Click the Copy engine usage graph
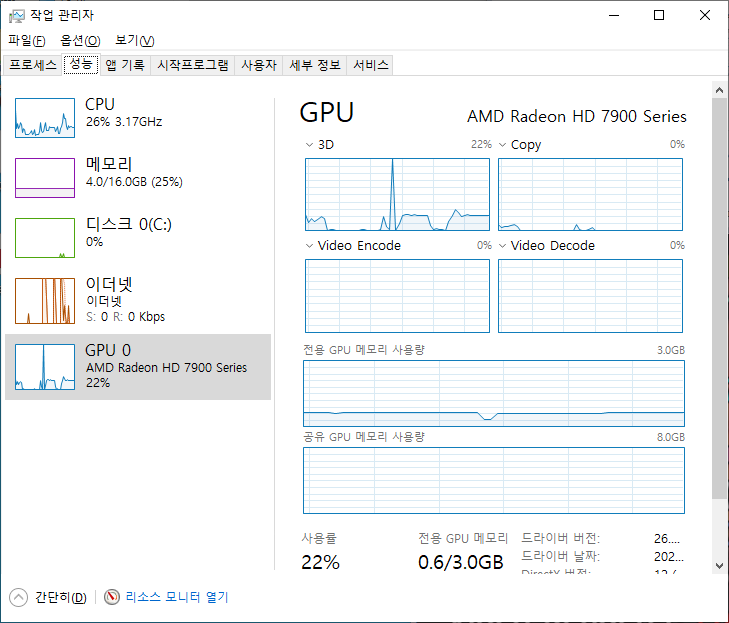 point(590,194)
